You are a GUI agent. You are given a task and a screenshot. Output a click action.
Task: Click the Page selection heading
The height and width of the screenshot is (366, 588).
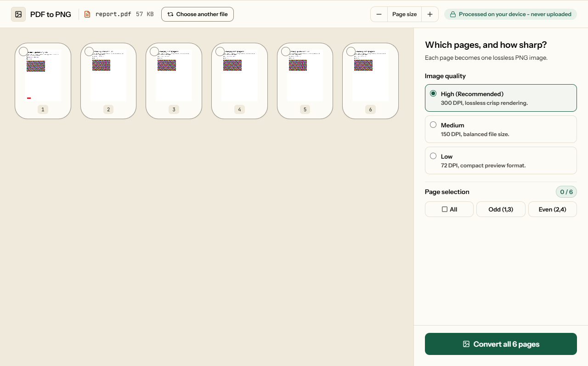pos(447,192)
